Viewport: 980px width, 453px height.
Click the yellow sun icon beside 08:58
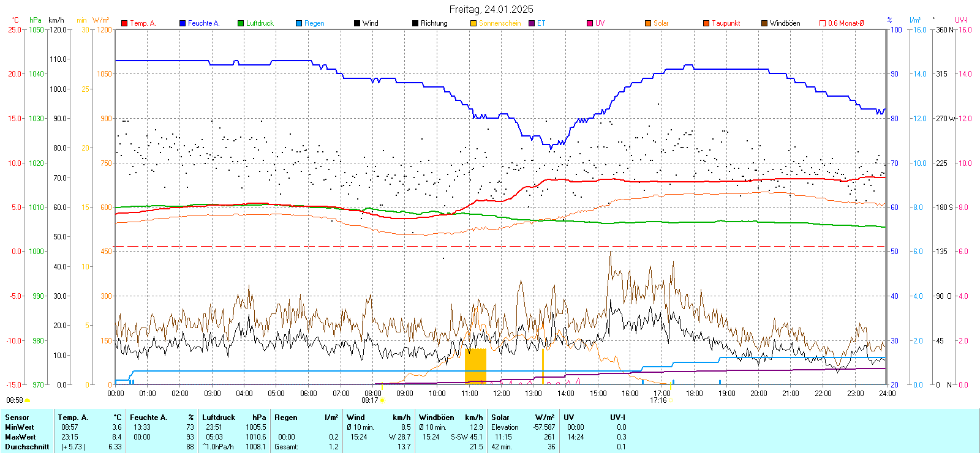(x=28, y=400)
